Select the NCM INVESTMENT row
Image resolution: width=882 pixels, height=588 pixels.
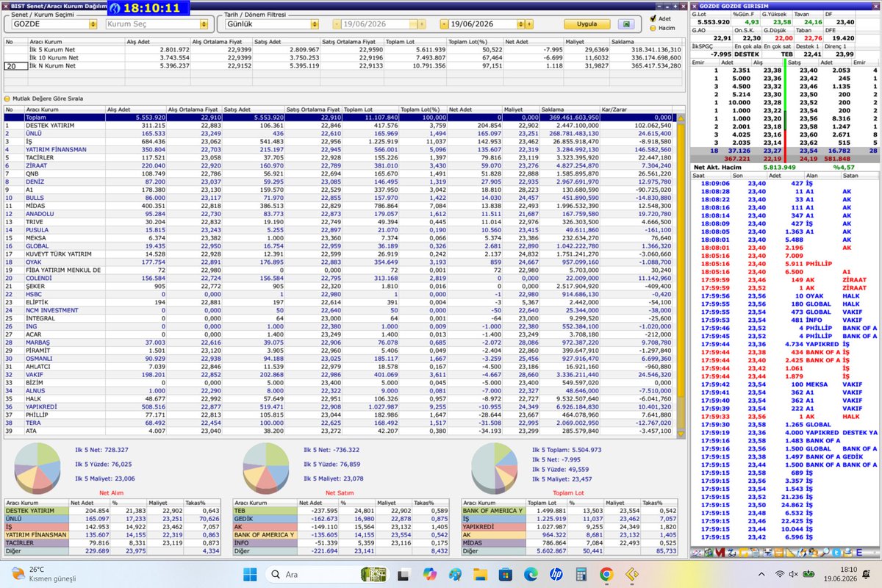338,310
